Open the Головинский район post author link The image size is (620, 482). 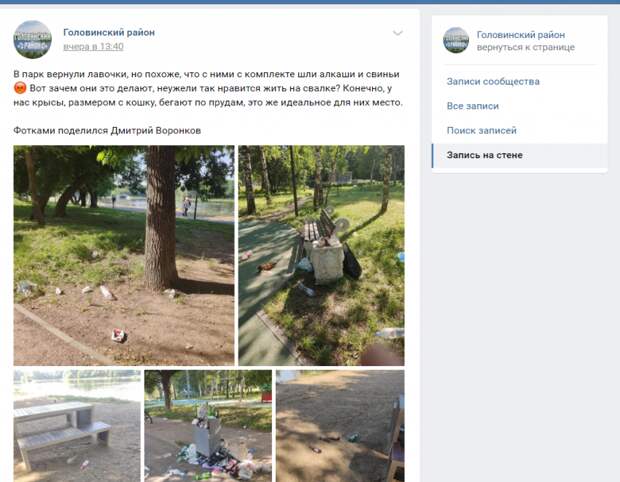click(109, 32)
